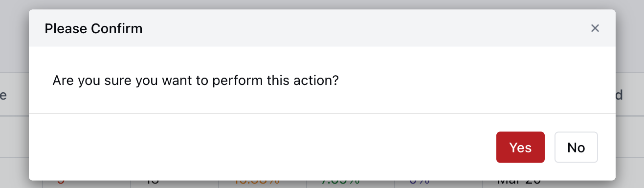Click the dimmed table row left of the dialog
Image resolution: width=644 pixels, height=188 pixels.
coord(14,137)
